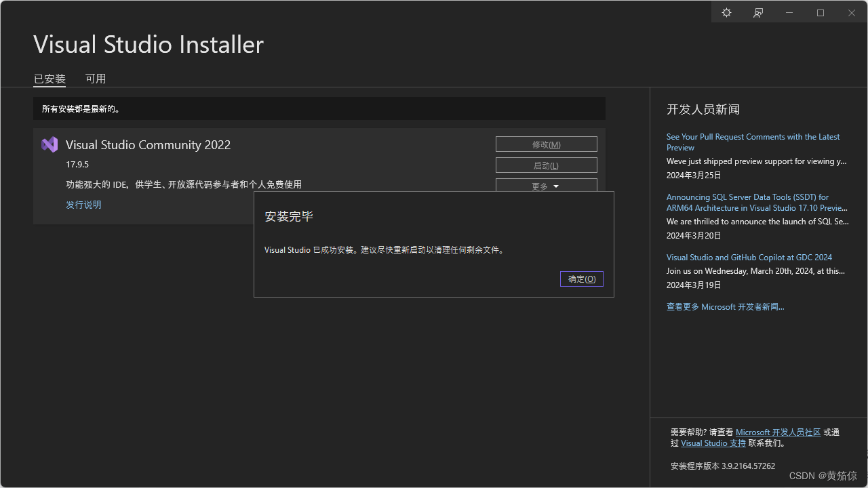The image size is (868, 488).
Task: Open See Your Pull Request Comments article
Action: point(753,142)
